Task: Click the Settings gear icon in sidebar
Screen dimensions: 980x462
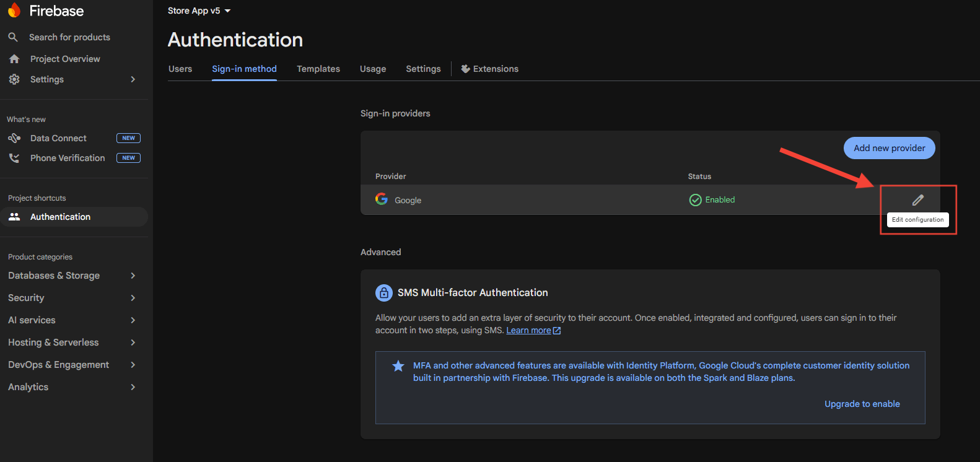Action: [x=14, y=79]
